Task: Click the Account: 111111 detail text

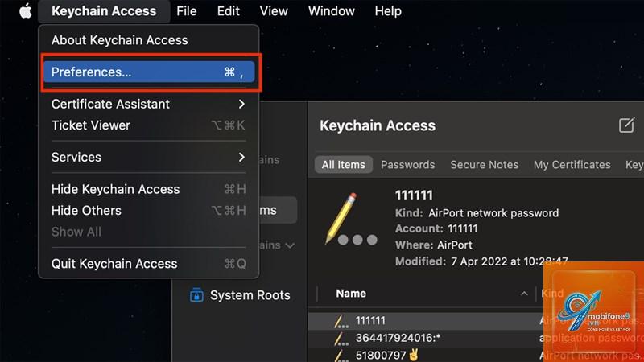Action: tap(436, 228)
